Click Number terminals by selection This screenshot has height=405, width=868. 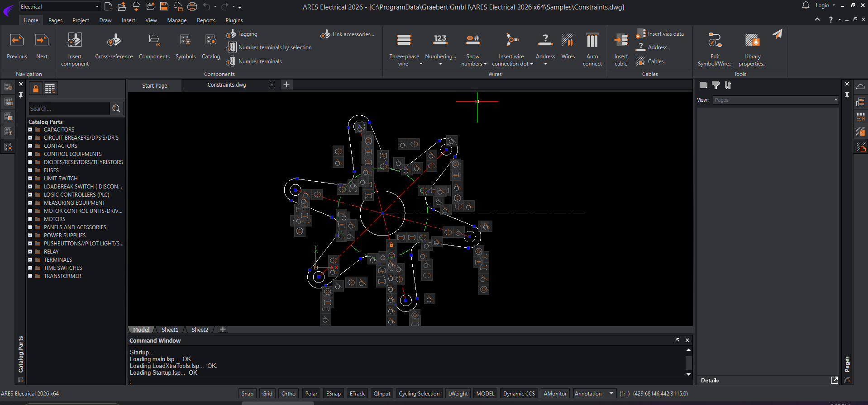click(x=275, y=47)
